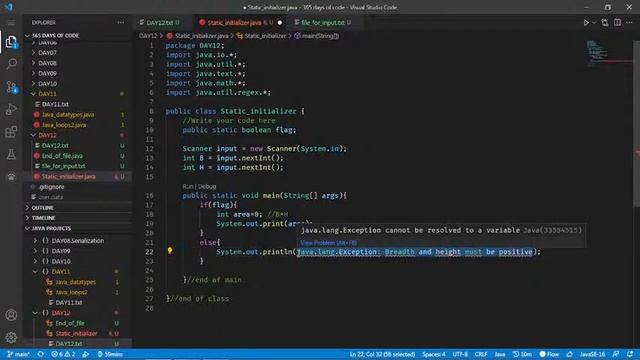Click the Live Share icon in status bar
This screenshot has height=360, width=640.
[86, 354]
